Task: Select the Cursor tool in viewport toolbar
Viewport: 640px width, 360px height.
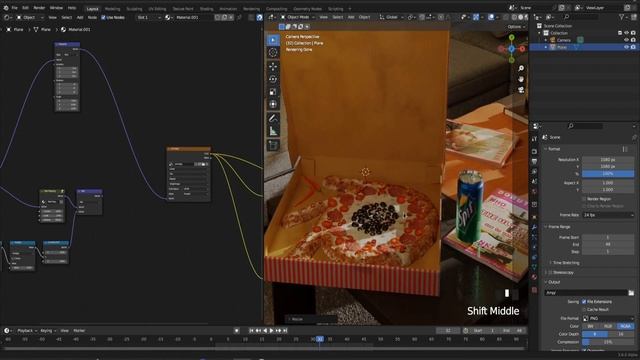Action: pos(273,53)
